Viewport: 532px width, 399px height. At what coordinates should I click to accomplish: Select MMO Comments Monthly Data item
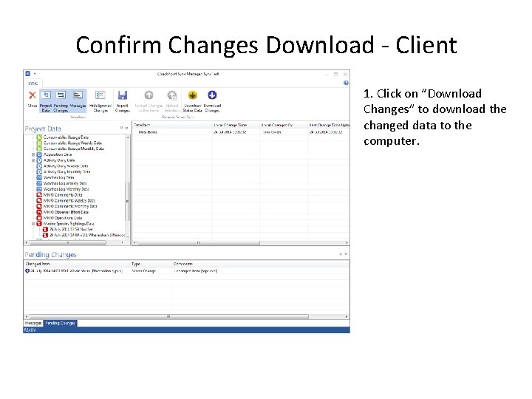click(70, 206)
